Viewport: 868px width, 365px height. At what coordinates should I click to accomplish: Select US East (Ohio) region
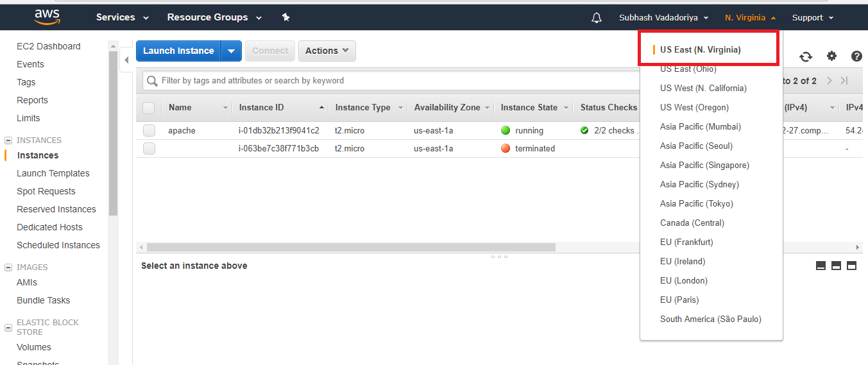pyautogui.click(x=688, y=69)
